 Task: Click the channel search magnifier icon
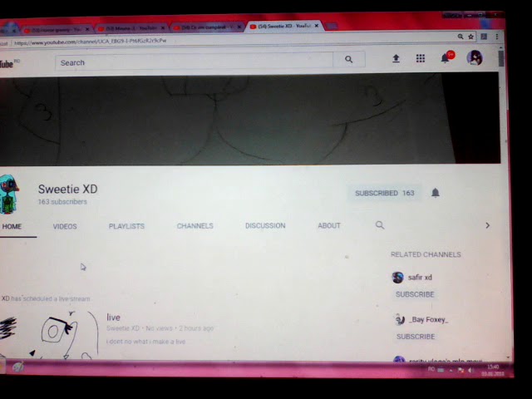pyautogui.click(x=380, y=225)
